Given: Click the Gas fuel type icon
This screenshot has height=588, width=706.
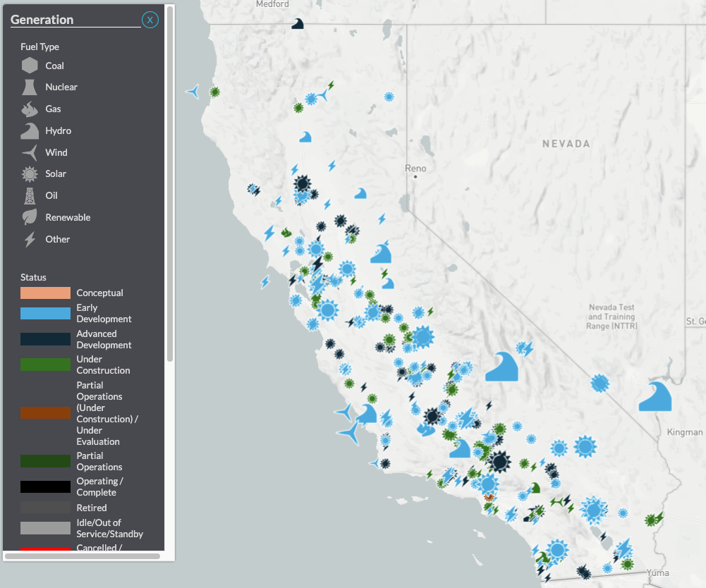Looking at the screenshot, I should point(31,109).
